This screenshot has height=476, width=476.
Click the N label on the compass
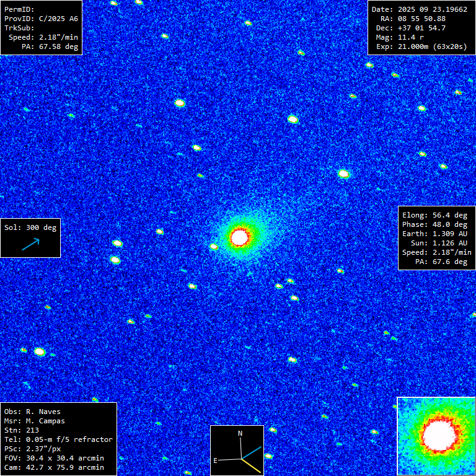coord(240,432)
